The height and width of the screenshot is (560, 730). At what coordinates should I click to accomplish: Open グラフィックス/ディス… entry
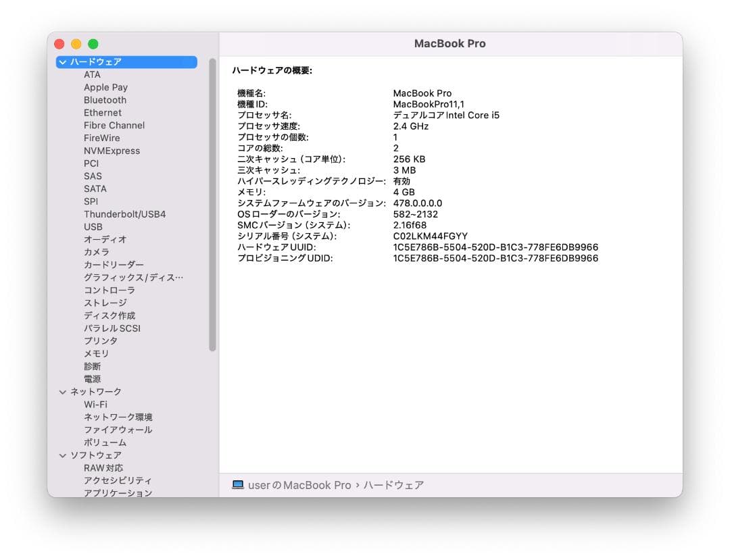(133, 278)
